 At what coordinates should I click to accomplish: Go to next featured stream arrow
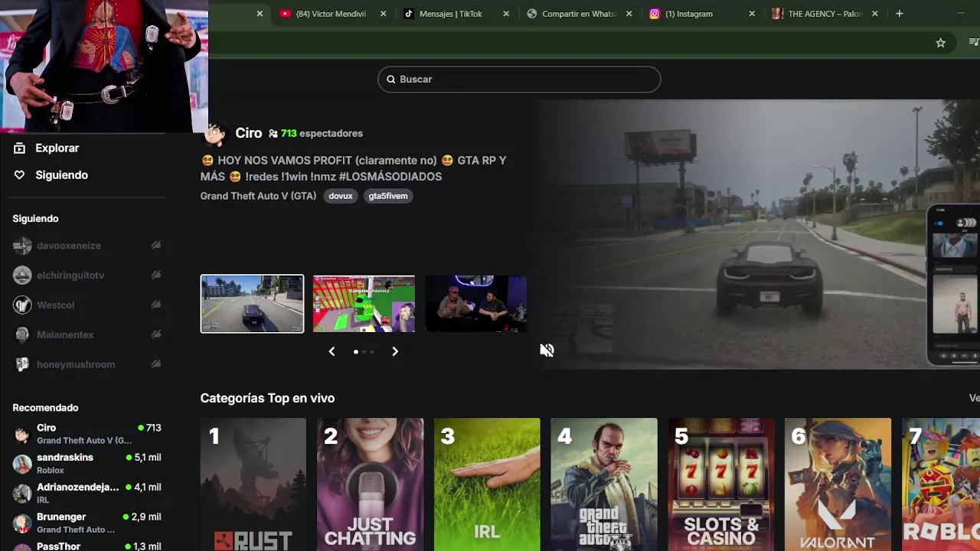pyautogui.click(x=395, y=351)
